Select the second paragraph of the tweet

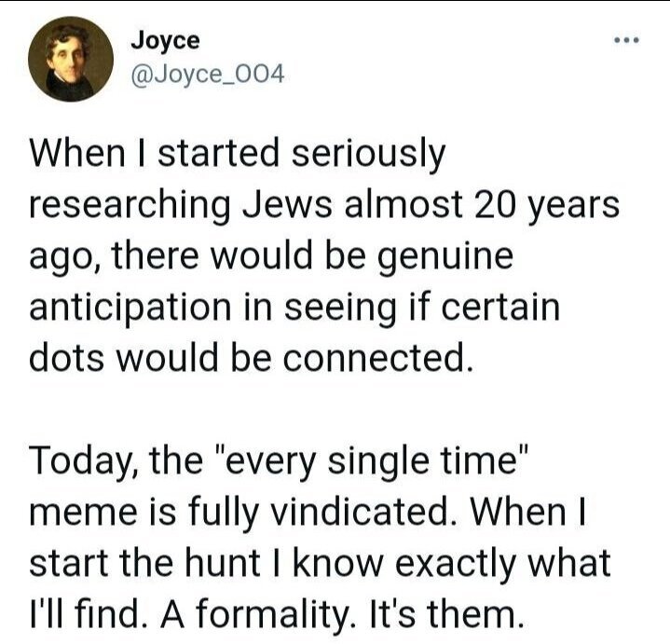click(x=320, y=537)
